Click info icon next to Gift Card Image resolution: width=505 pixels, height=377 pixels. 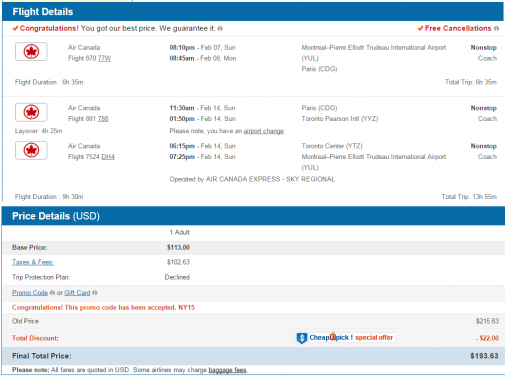(x=95, y=293)
